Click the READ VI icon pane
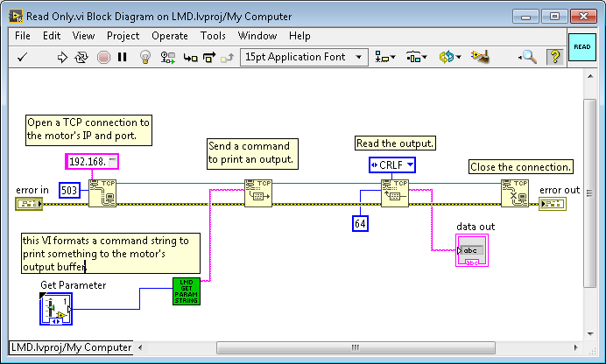606x364 pixels. [582, 46]
